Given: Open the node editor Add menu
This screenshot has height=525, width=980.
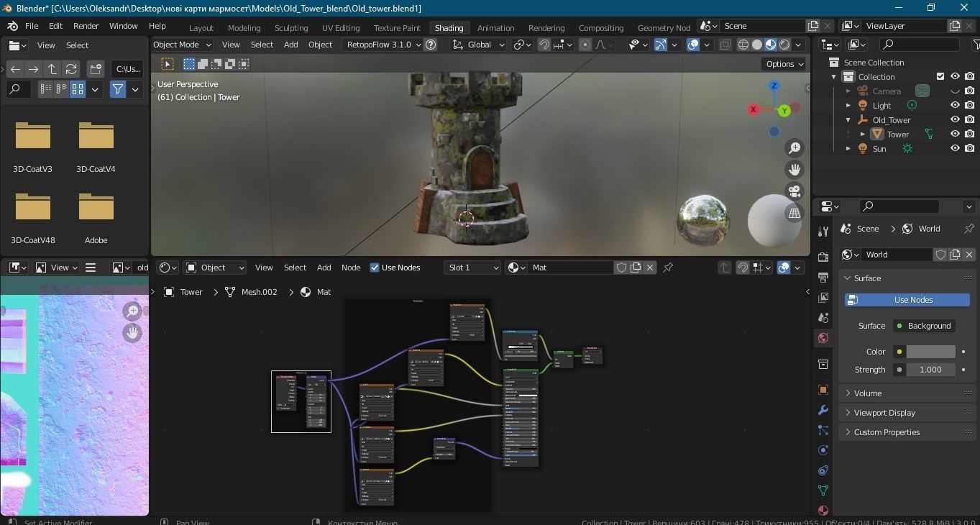Looking at the screenshot, I should (324, 268).
